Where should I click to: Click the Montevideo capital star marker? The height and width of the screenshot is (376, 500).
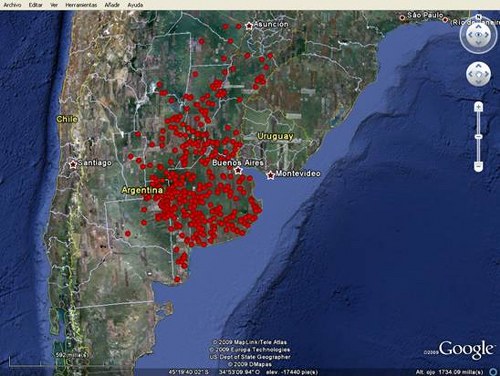point(270,175)
